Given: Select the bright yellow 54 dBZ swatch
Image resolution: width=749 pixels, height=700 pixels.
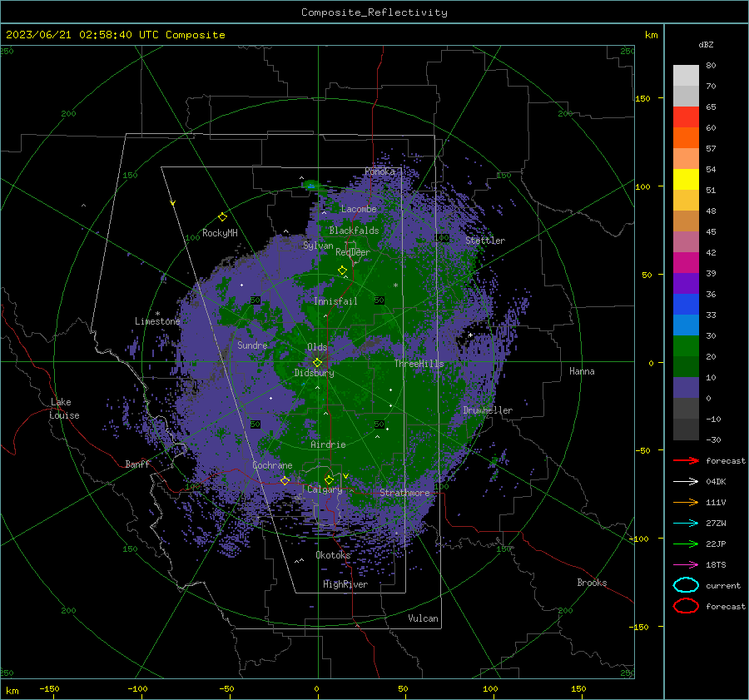Looking at the screenshot, I should pyautogui.click(x=686, y=179).
